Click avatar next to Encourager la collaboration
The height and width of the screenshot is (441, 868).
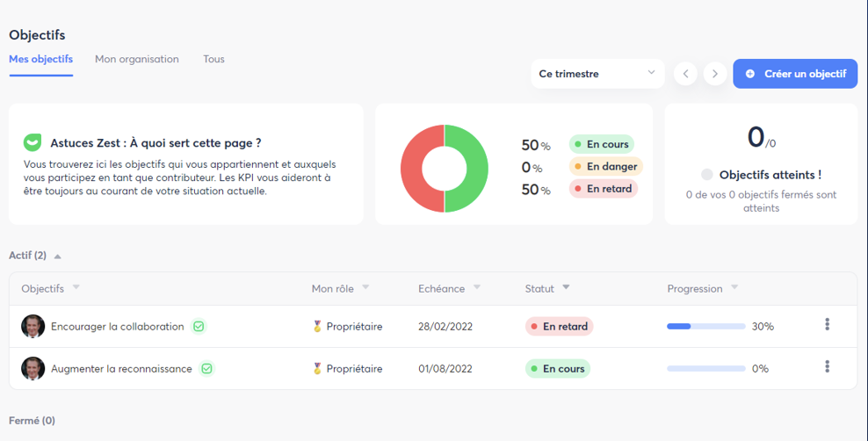tap(33, 326)
